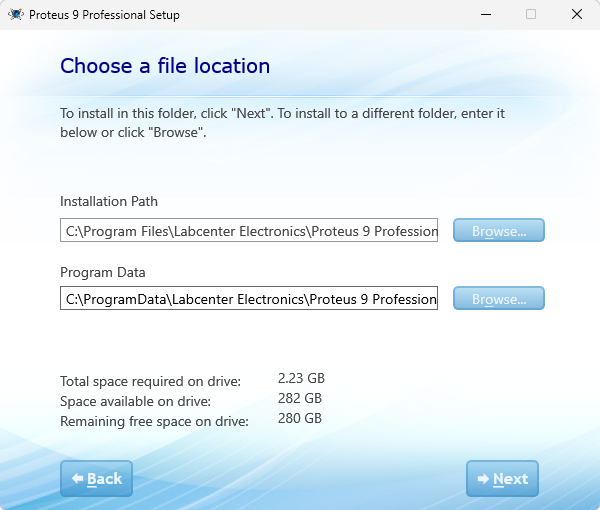The height and width of the screenshot is (510, 600).
Task: Click the 282 GB available space value
Action: [300, 398]
